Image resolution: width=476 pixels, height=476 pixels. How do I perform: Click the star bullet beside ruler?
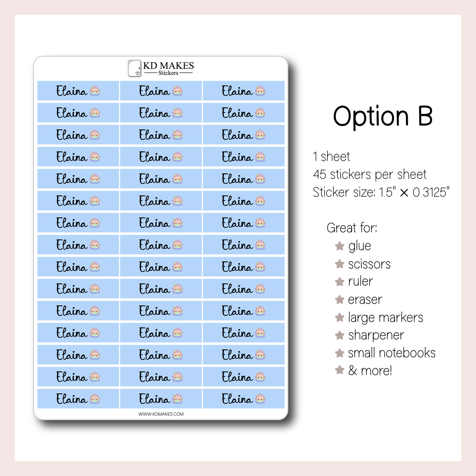[x=340, y=281]
